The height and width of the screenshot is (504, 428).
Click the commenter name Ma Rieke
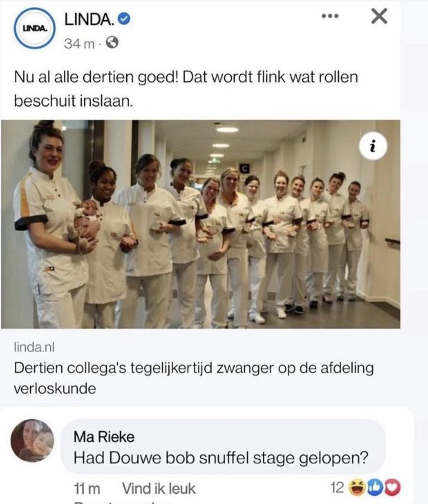click(x=104, y=437)
